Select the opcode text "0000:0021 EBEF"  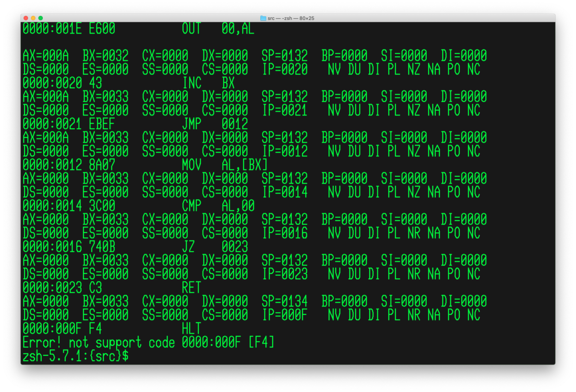69,124
